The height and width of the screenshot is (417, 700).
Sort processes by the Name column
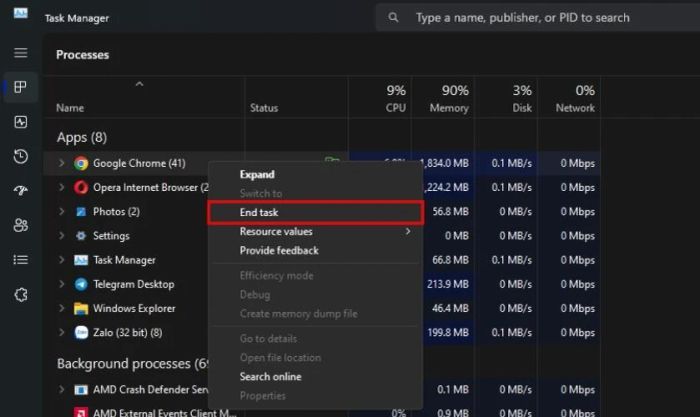pyautogui.click(x=70, y=108)
